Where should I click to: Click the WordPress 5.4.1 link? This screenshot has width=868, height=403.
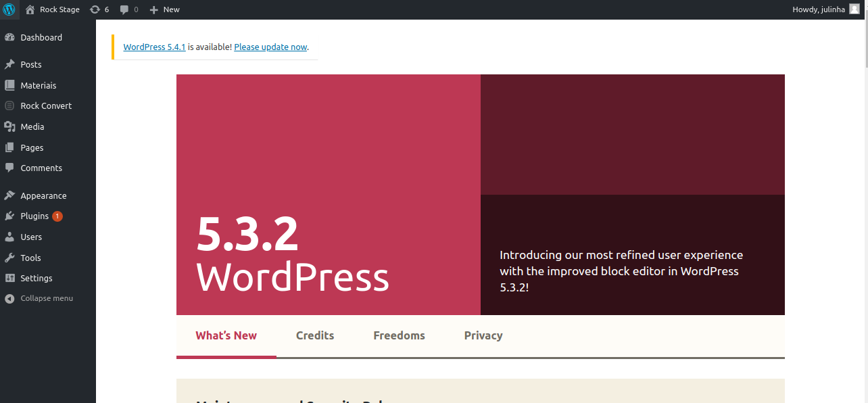[154, 47]
